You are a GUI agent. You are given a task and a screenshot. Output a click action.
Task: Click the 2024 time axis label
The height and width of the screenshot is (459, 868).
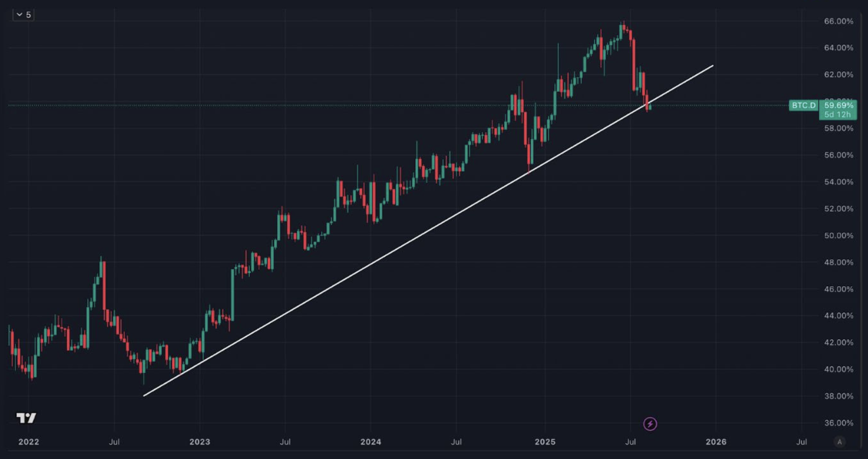point(371,442)
